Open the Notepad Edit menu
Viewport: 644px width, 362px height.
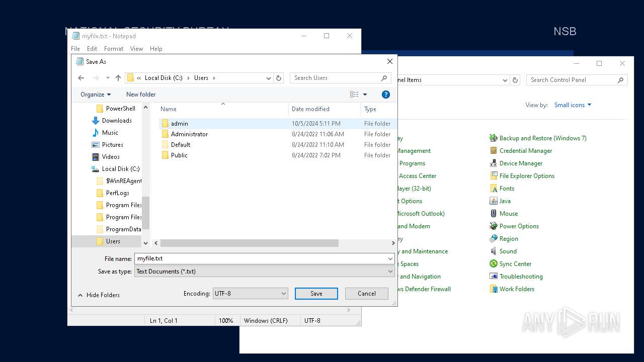(x=92, y=49)
